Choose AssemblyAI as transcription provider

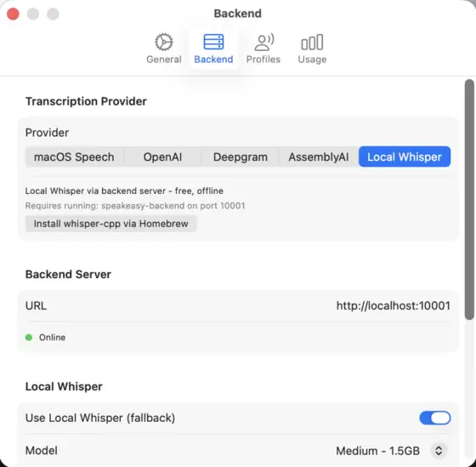319,157
